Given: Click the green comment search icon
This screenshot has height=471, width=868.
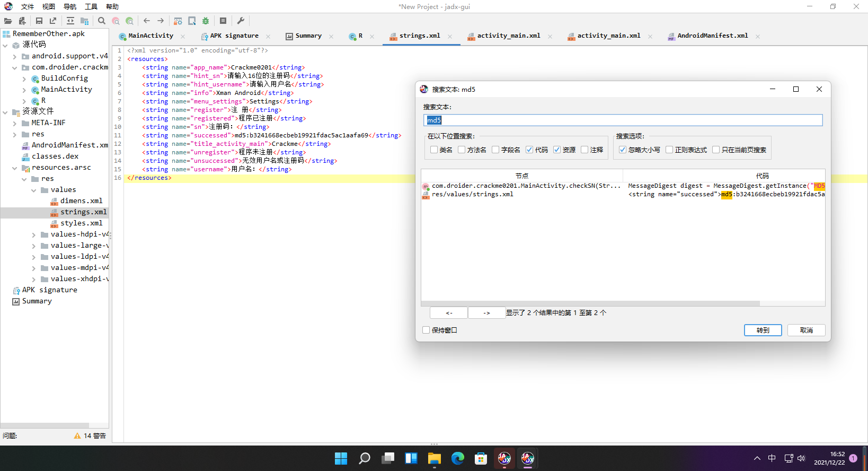Looking at the screenshot, I should point(129,21).
